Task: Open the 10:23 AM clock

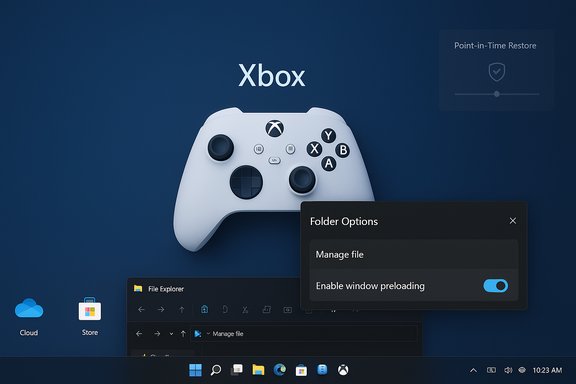Action: click(547, 370)
